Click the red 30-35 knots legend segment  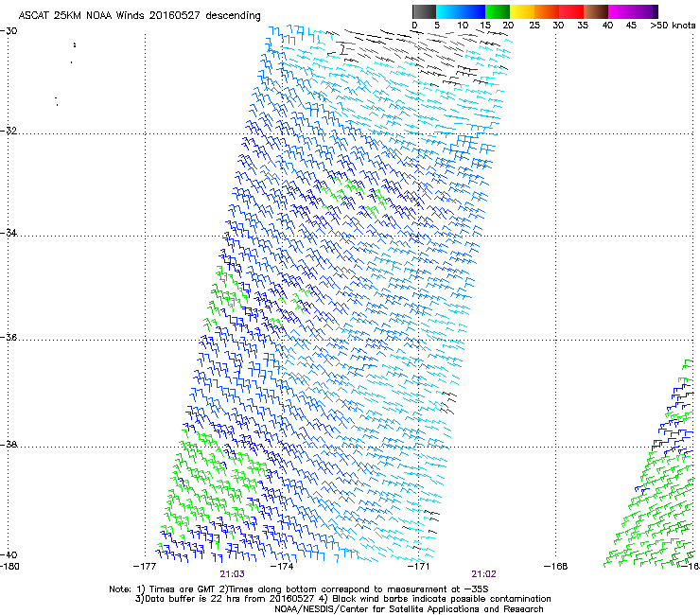(571, 11)
